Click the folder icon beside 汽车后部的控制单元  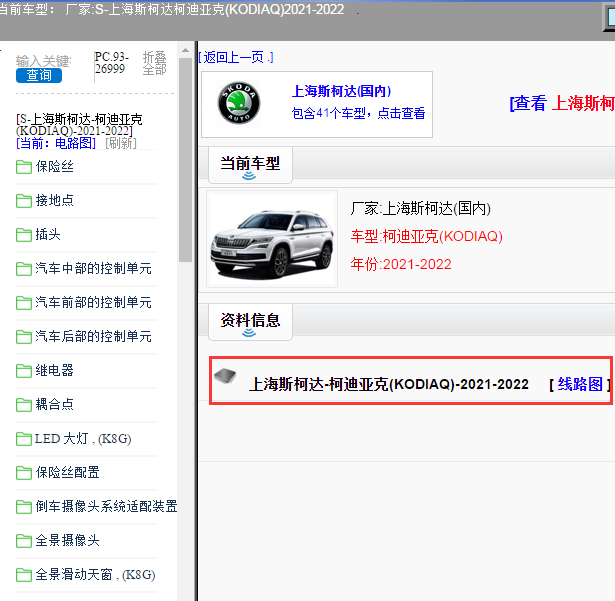pos(24,337)
